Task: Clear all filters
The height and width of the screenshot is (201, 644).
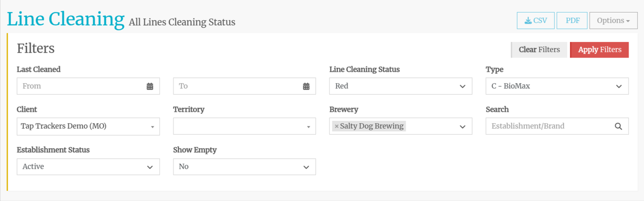Action: [x=539, y=50]
